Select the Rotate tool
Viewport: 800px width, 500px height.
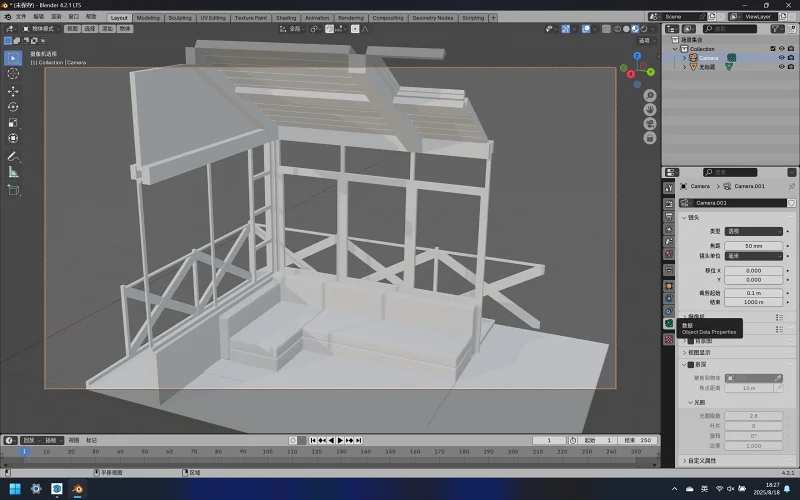click(13, 107)
